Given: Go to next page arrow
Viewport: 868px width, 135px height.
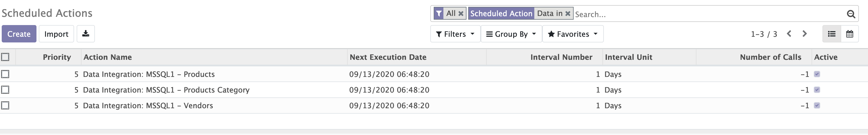Looking at the screenshot, I should coord(805,34).
